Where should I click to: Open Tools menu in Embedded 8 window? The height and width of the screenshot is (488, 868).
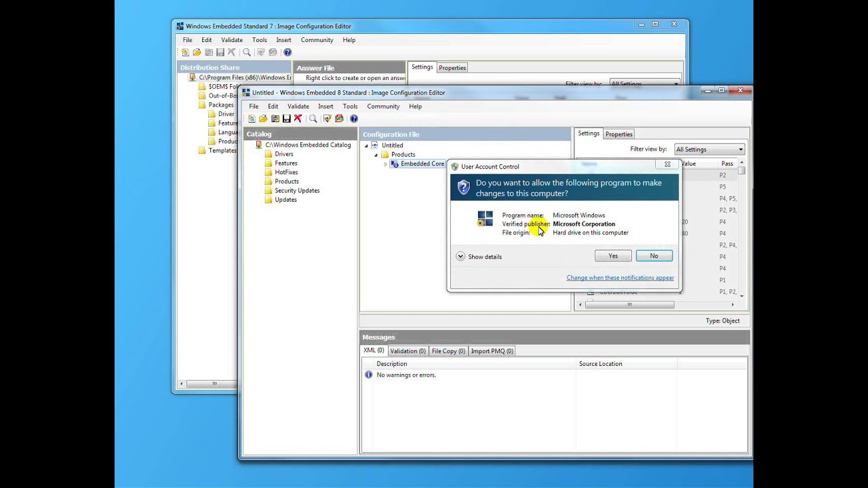pyautogui.click(x=350, y=106)
